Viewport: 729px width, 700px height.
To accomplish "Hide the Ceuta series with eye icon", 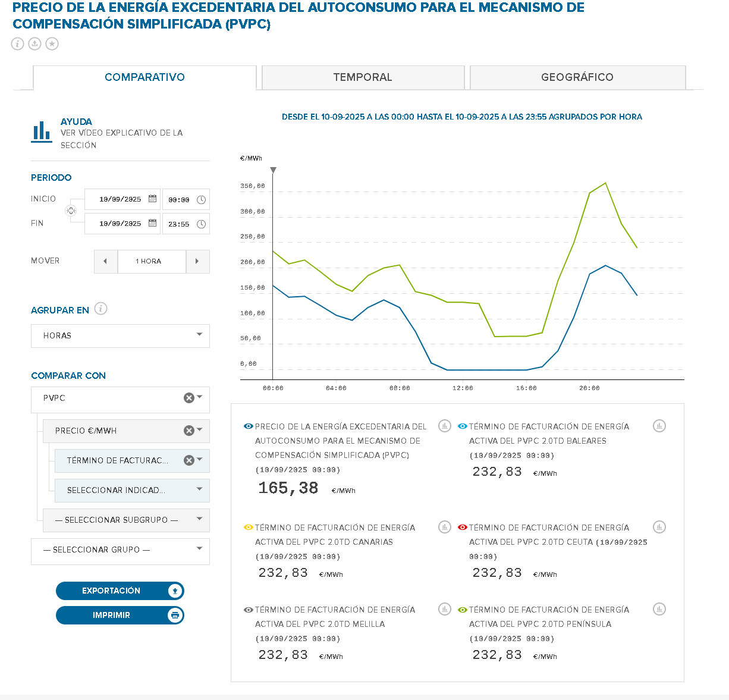I will [463, 528].
